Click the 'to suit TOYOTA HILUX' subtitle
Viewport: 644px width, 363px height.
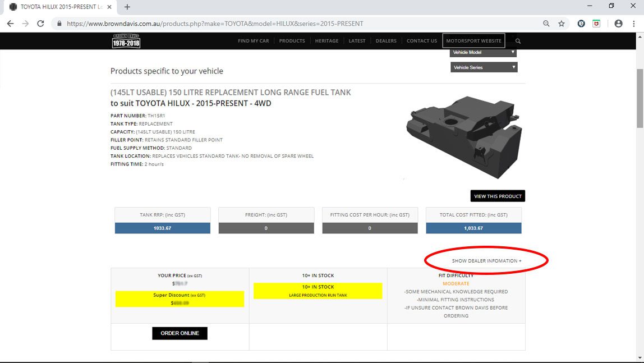point(191,103)
